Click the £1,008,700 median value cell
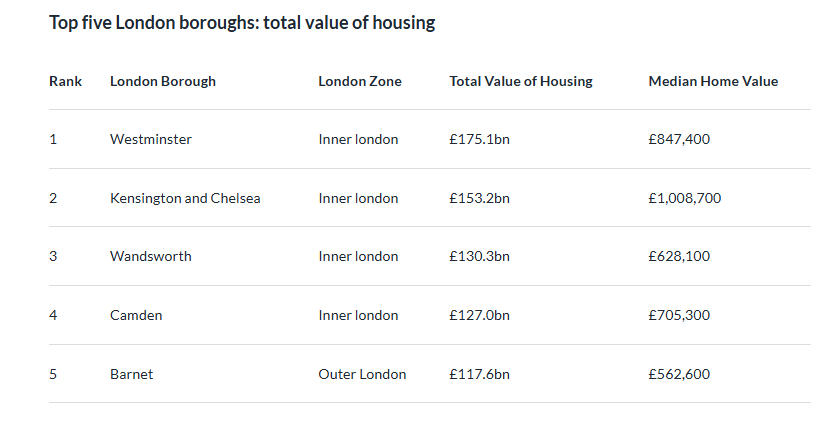Image resolution: width=833 pixels, height=421 pixels. pyautogui.click(x=684, y=198)
